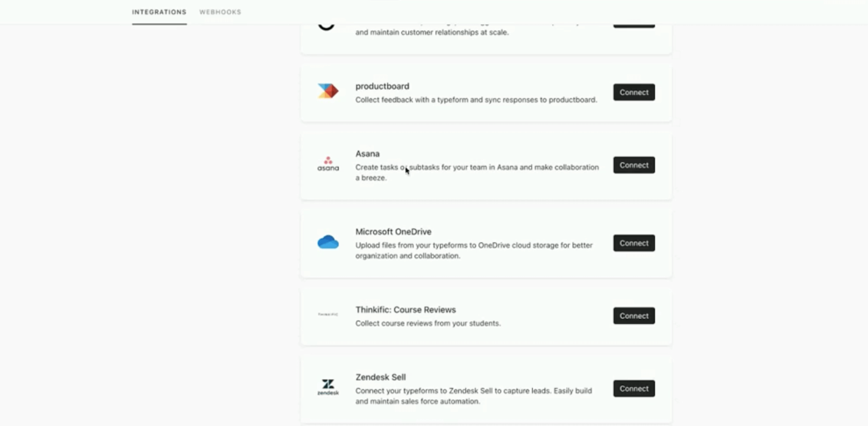Switch to the Webhooks tab
868x426 pixels.
click(220, 12)
